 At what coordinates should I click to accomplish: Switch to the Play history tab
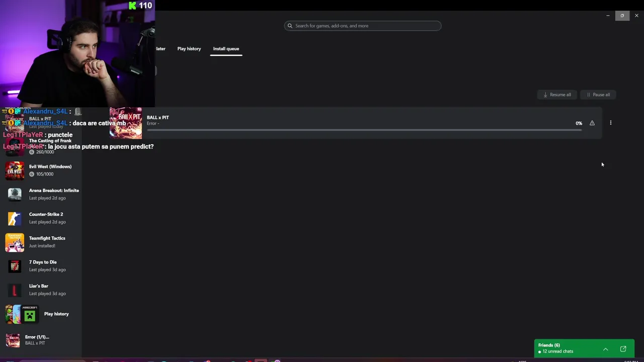coord(189,49)
